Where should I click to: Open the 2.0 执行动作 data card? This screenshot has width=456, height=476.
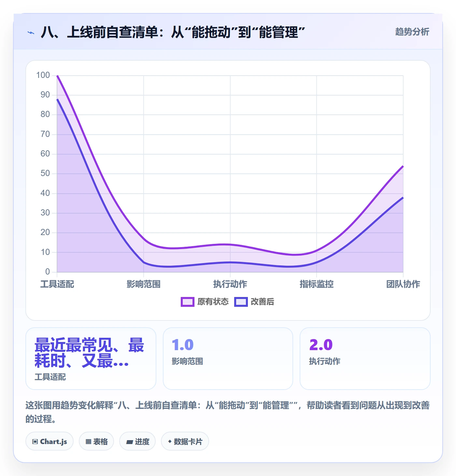pos(365,359)
